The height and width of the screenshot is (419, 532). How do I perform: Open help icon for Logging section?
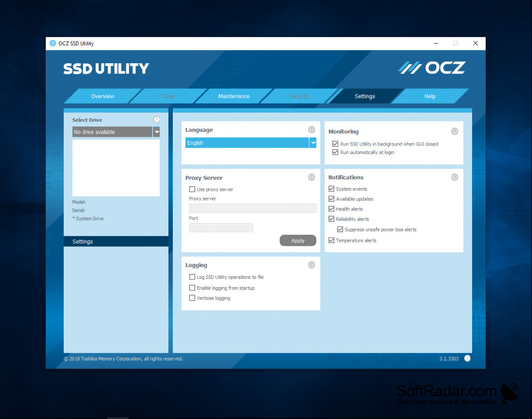pyautogui.click(x=311, y=265)
